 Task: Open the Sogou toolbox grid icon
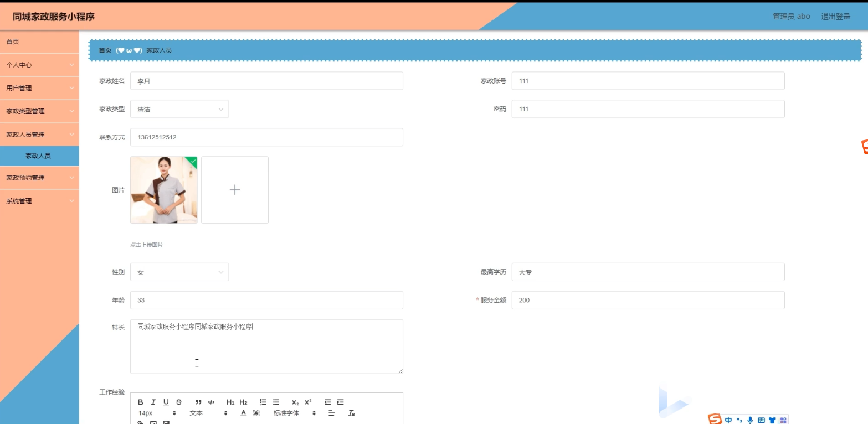pos(783,420)
